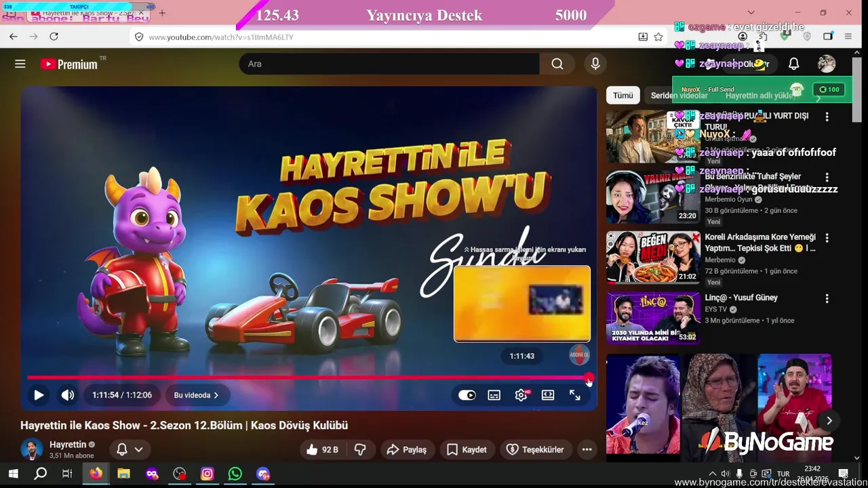Select the 'Seriden videolar' filter chip

679,96
